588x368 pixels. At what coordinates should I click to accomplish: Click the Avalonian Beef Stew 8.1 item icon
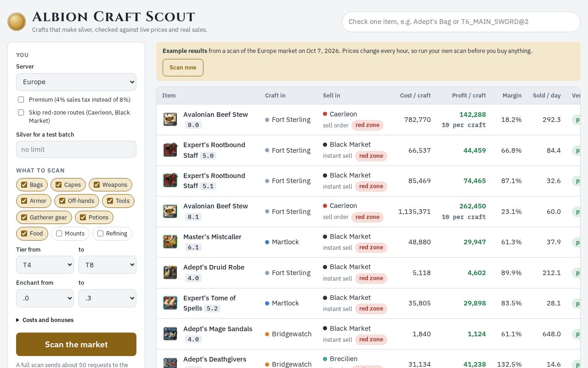point(170,212)
